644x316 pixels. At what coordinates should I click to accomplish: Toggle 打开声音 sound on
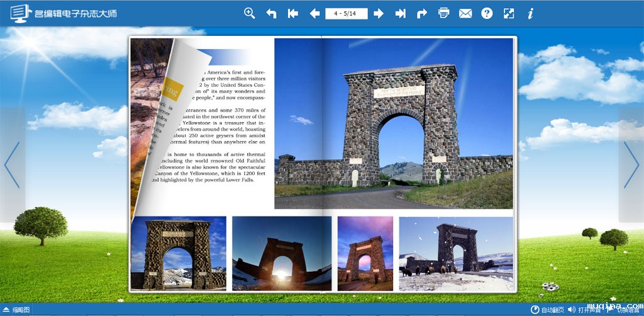coord(585,310)
